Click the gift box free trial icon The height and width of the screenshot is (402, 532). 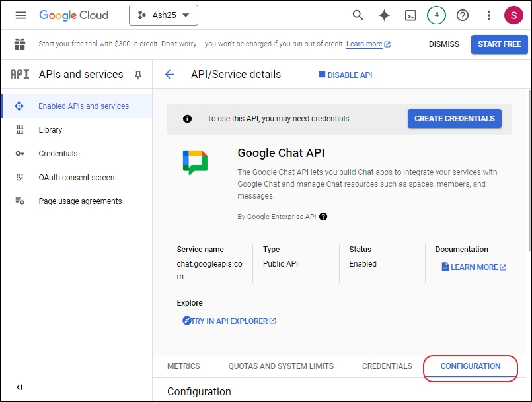(20, 44)
